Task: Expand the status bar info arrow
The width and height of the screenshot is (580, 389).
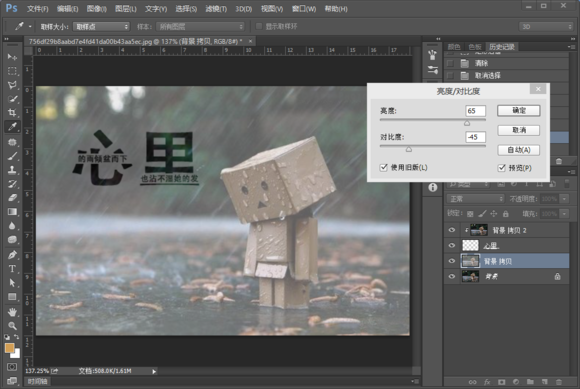Action: (x=154, y=371)
